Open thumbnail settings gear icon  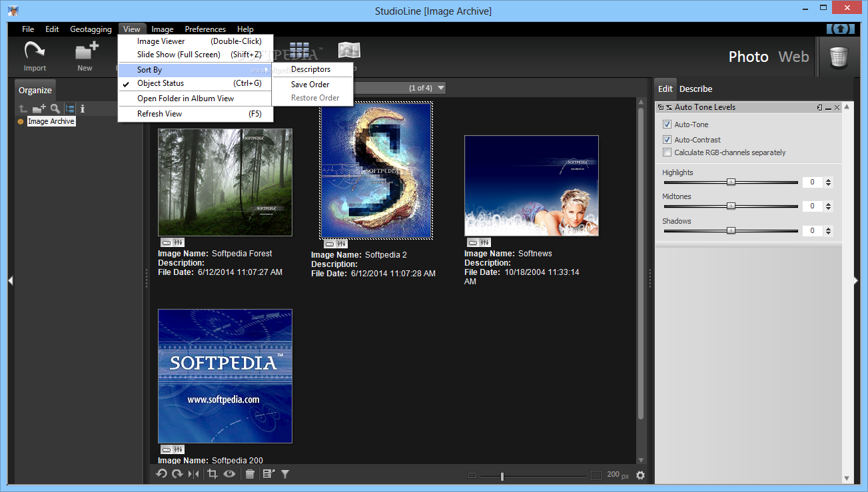coord(640,475)
